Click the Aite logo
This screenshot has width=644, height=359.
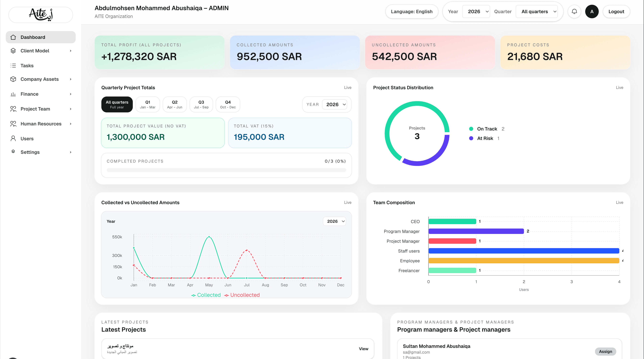pyautogui.click(x=41, y=15)
